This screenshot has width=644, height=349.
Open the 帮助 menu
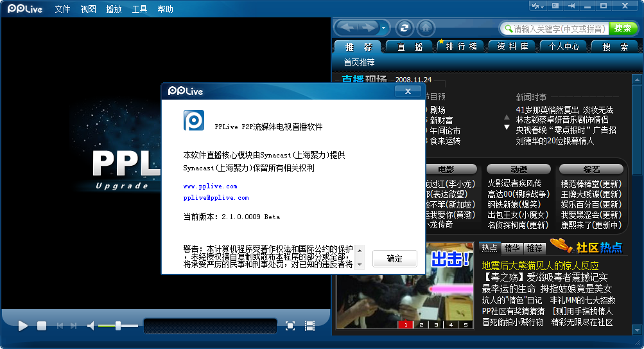point(165,9)
